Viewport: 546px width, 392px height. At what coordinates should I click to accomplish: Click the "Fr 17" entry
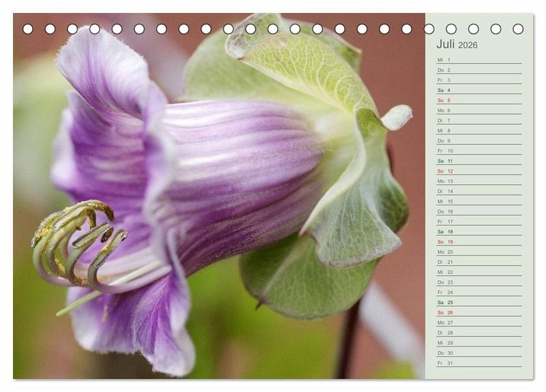point(479,221)
